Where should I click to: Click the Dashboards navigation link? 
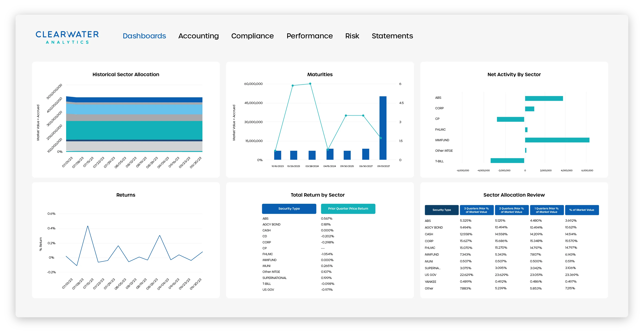tap(144, 36)
